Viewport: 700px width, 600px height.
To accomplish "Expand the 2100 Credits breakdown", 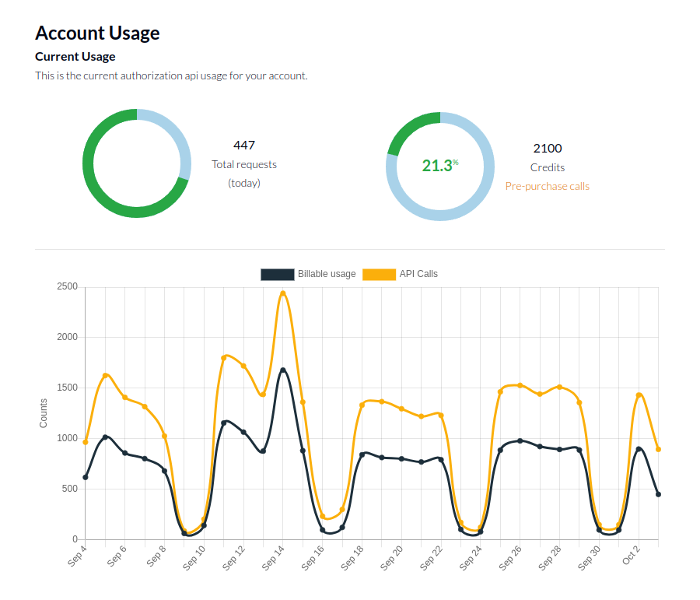I will pos(547,148).
